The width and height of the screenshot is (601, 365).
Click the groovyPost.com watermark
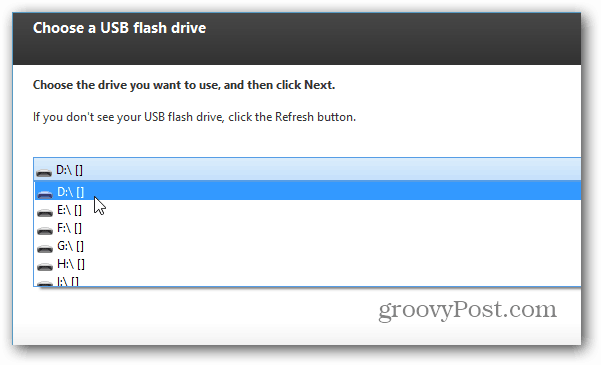467,310
